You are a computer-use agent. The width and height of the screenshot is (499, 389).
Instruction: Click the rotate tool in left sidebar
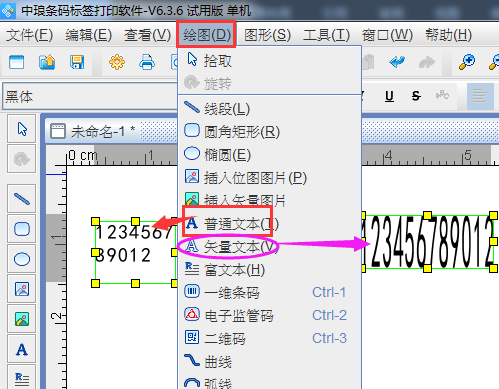22,159
